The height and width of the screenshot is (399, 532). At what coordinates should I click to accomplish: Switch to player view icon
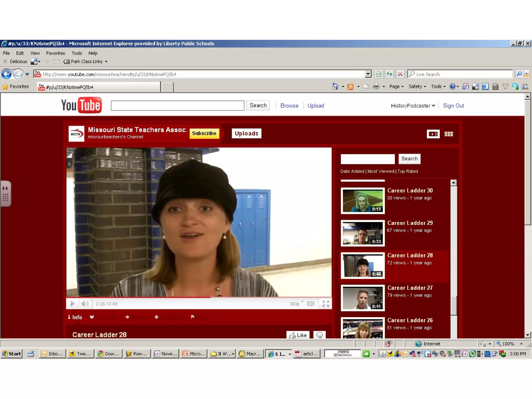[x=433, y=134]
